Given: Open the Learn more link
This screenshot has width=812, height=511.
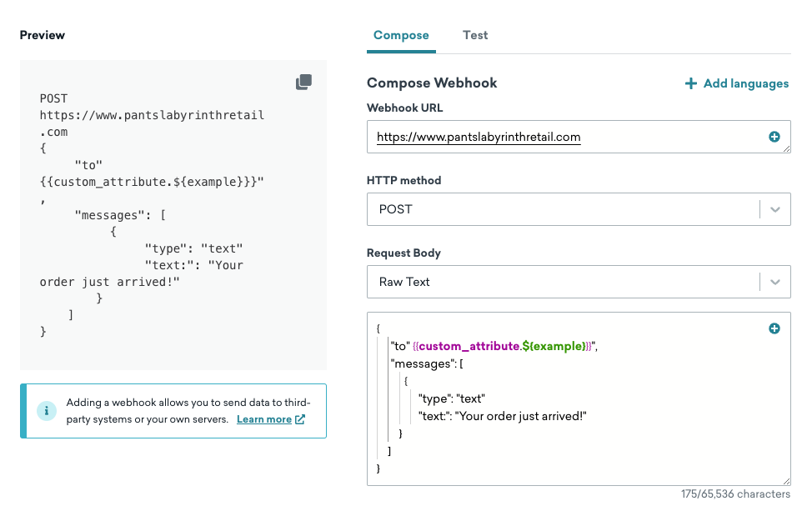Looking at the screenshot, I should [264, 419].
